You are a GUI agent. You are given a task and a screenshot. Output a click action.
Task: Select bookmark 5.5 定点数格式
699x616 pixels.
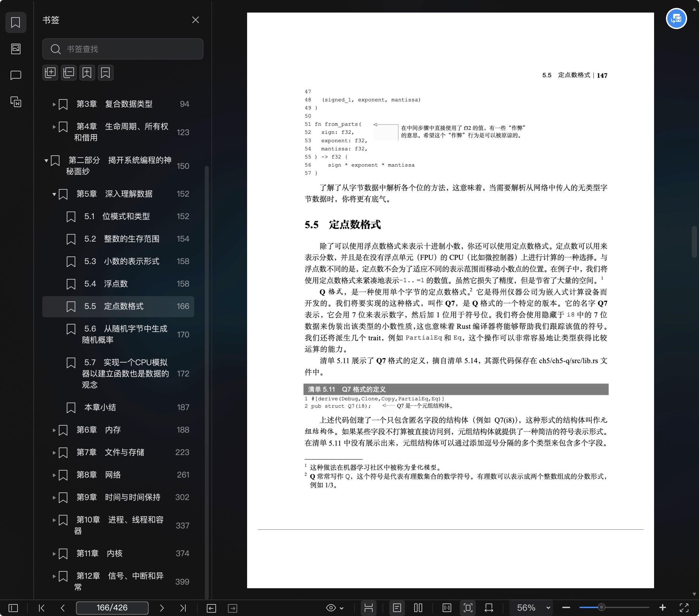tap(118, 306)
